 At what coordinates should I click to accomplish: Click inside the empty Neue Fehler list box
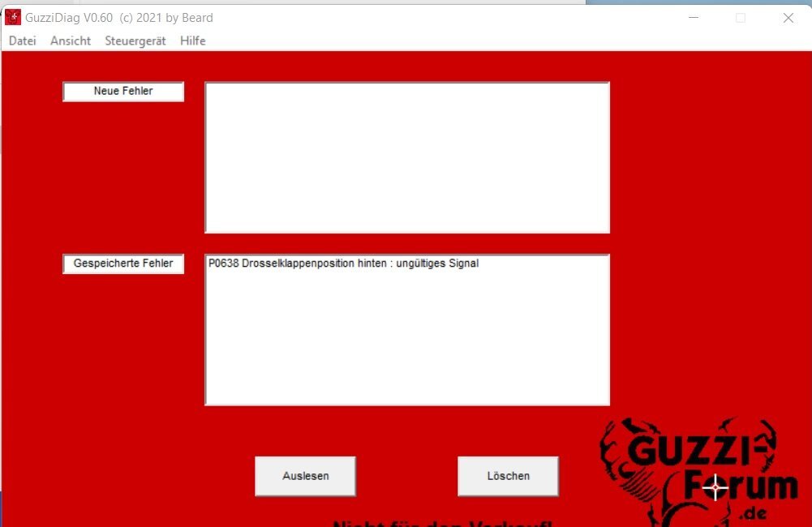pyautogui.click(x=406, y=157)
